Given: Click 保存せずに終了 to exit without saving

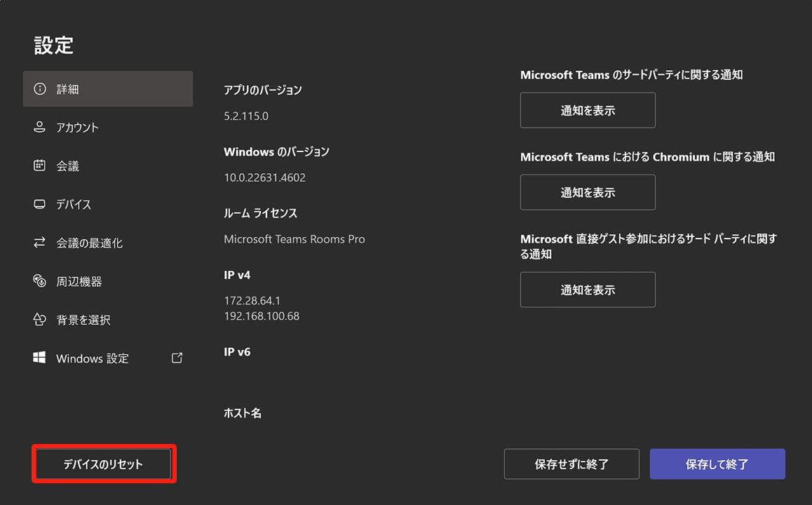Looking at the screenshot, I should tap(571, 464).
